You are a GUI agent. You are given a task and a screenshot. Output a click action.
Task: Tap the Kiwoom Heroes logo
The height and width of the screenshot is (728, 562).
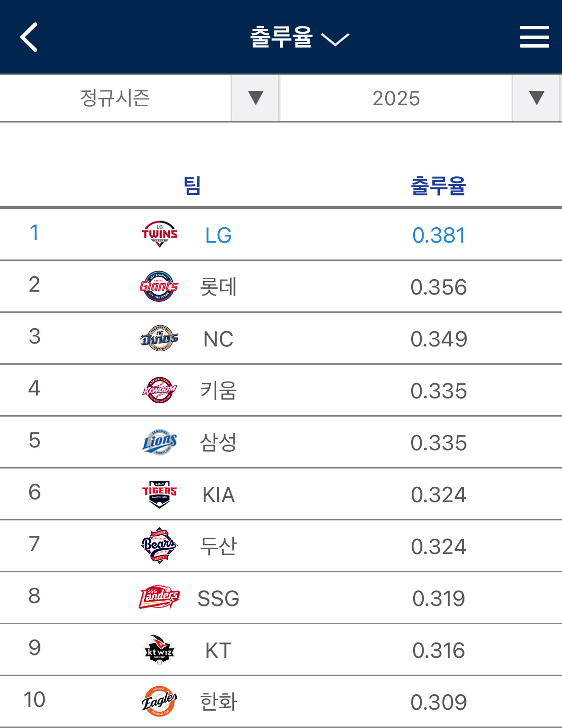[x=159, y=390]
